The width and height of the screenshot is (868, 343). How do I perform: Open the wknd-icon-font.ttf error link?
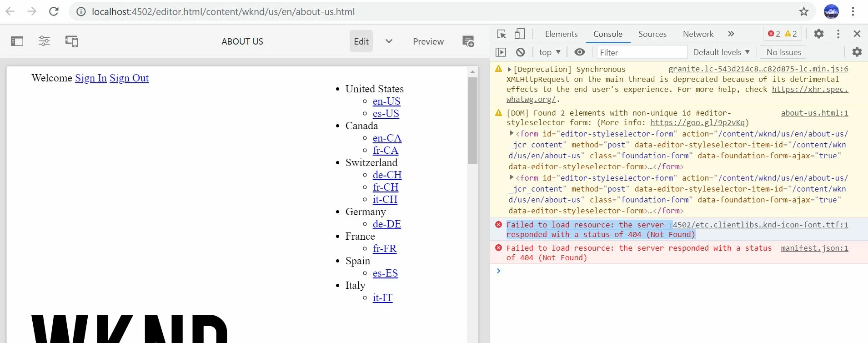pyautogui.click(x=760, y=225)
